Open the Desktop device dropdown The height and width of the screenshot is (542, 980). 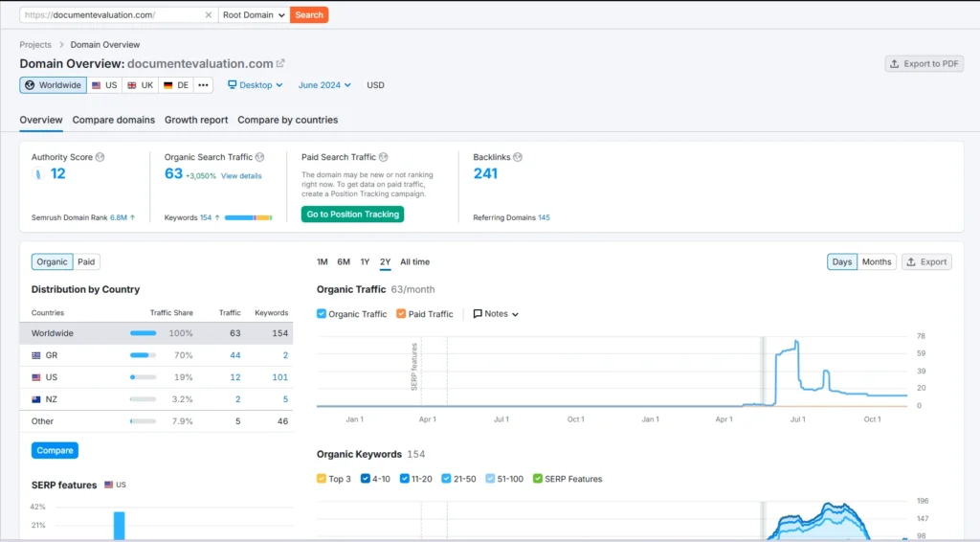(255, 85)
